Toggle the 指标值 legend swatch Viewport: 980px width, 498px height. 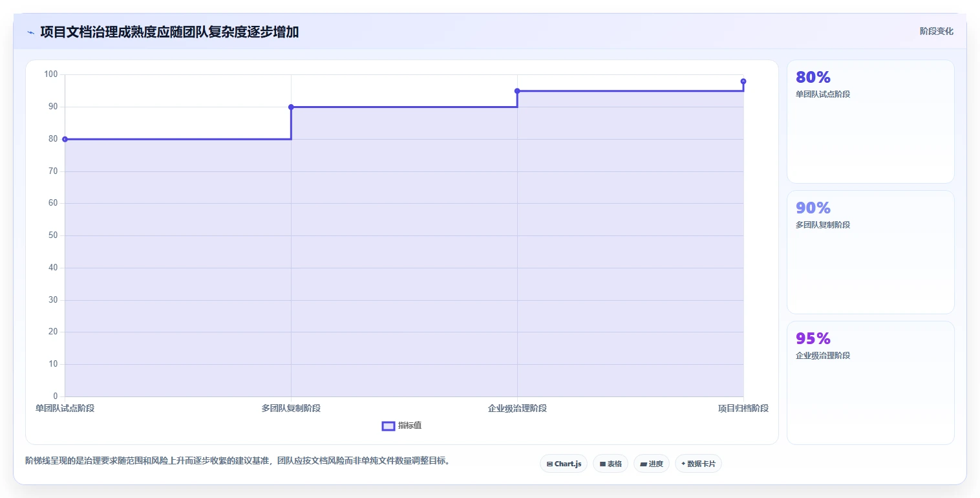pos(389,426)
